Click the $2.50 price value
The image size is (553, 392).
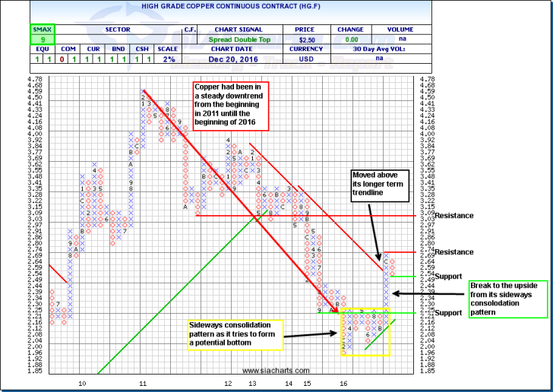(x=306, y=39)
